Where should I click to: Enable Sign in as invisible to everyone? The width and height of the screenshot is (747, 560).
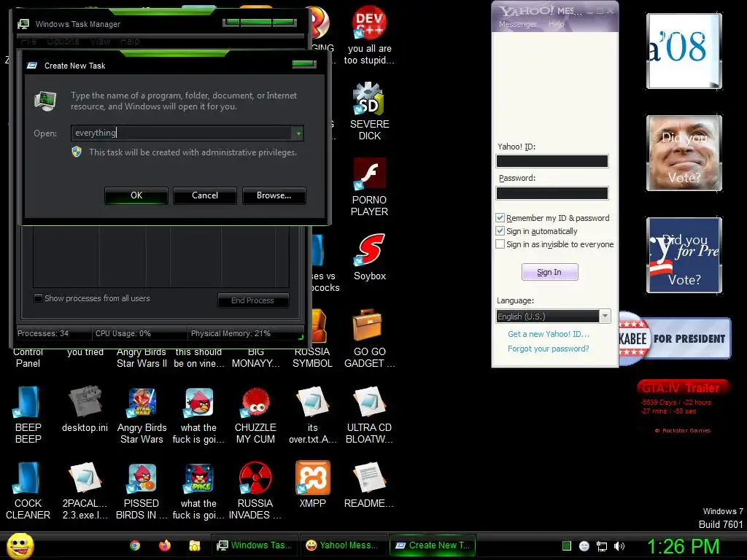(500, 244)
